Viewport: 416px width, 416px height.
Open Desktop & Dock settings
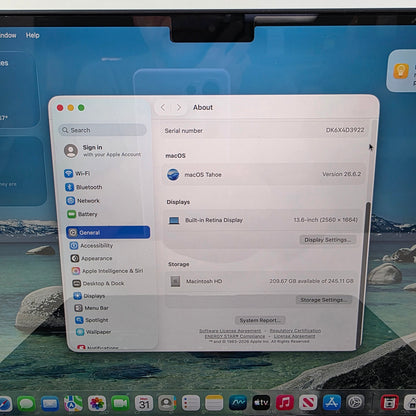(x=98, y=283)
